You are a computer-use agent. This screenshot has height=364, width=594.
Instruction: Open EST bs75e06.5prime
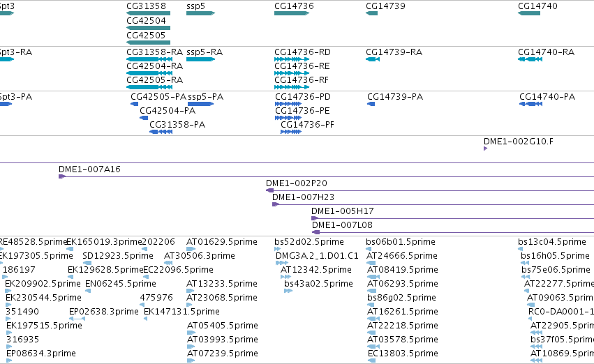tap(556, 270)
